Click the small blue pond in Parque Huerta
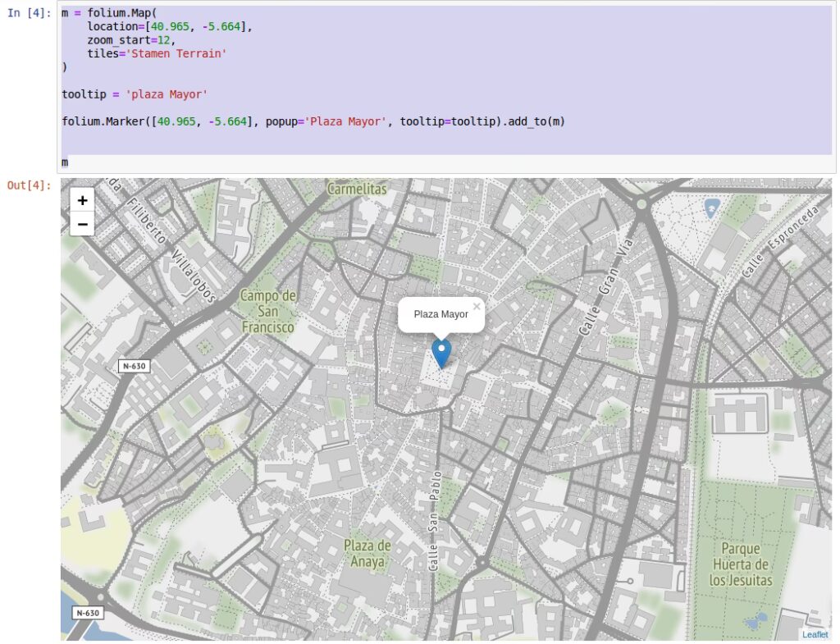 coord(760,619)
